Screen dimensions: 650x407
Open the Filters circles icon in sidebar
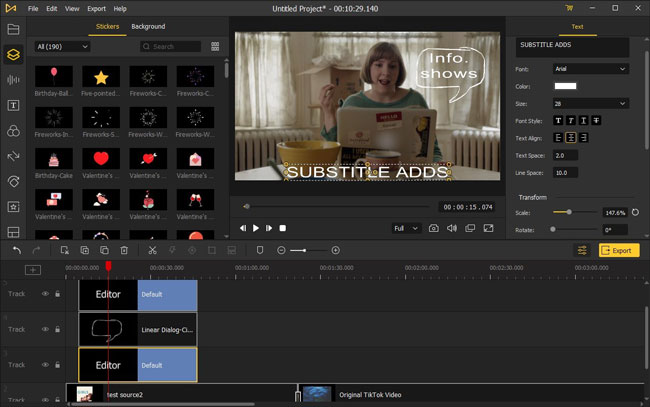coord(13,131)
